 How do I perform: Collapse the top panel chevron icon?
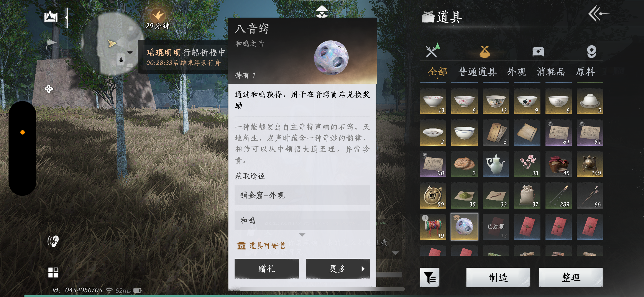pyautogui.click(x=322, y=12)
